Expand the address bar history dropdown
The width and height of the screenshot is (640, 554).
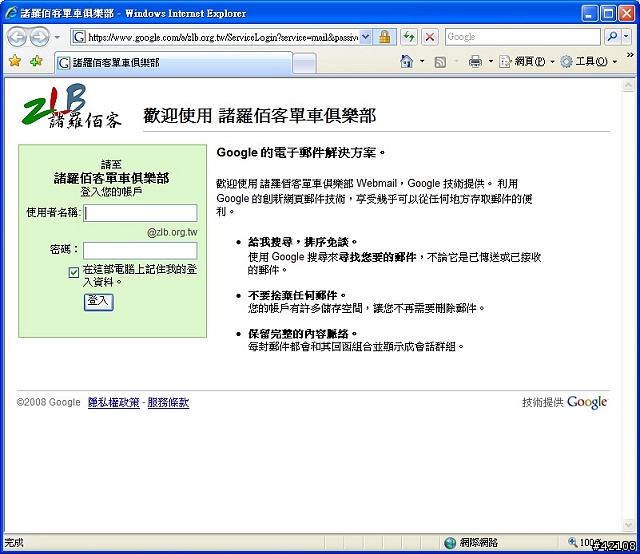pyautogui.click(x=366, y=37)
